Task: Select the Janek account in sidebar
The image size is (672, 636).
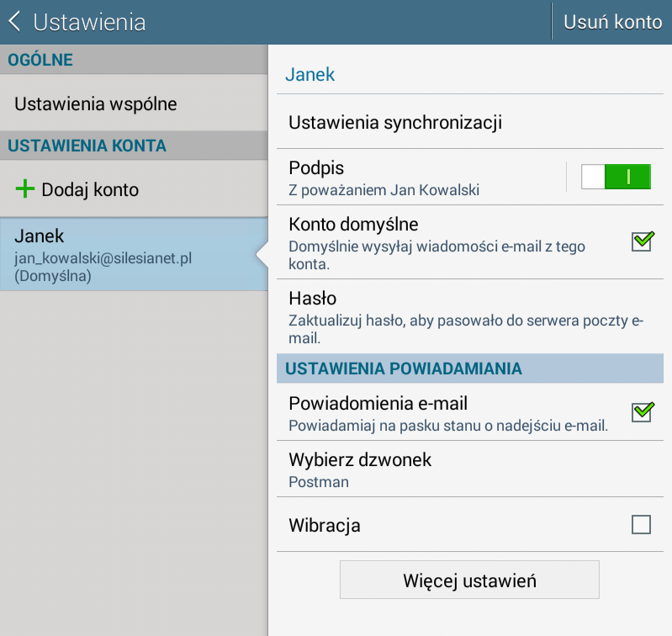Action: tap(126, 255)
